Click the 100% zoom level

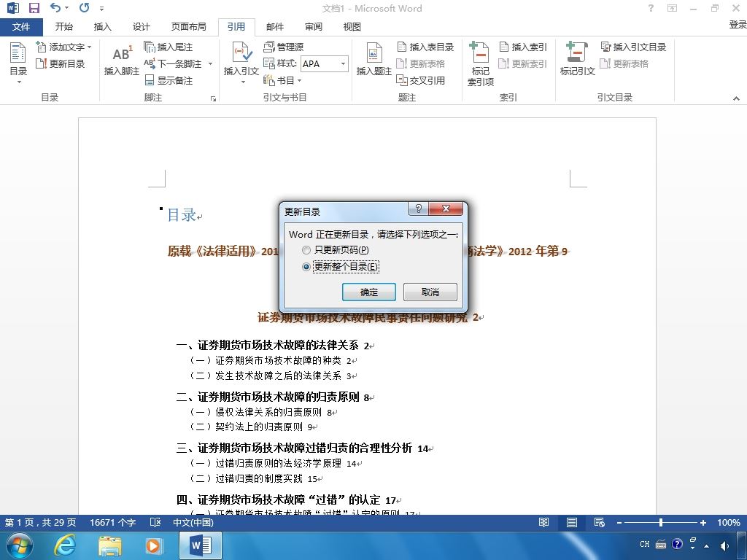[x=729, y=522]
